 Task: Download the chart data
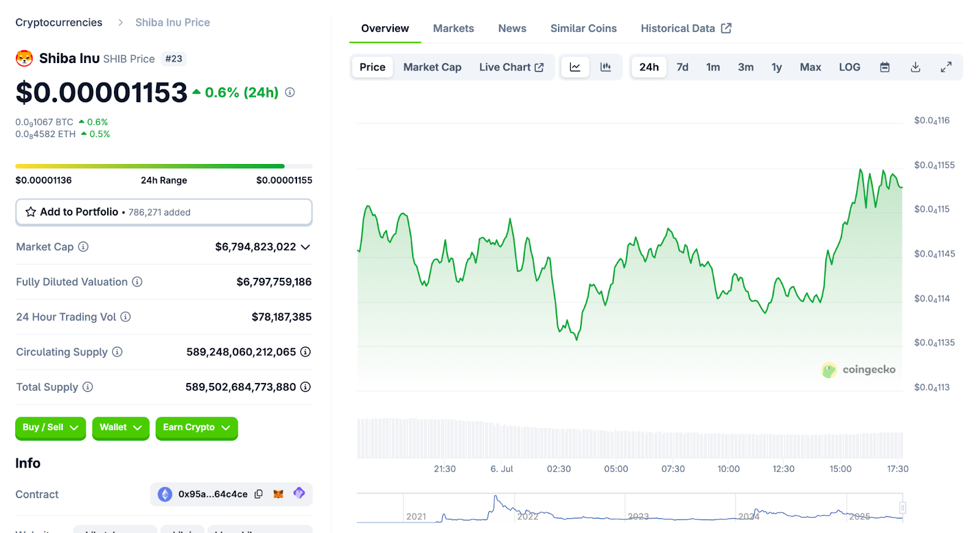coord(915,67)
